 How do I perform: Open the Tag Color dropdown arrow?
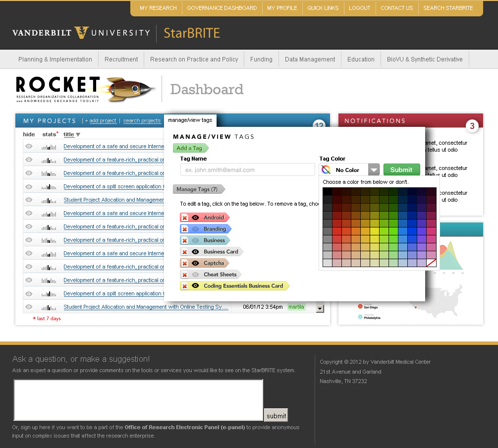[x=374, y=170]
